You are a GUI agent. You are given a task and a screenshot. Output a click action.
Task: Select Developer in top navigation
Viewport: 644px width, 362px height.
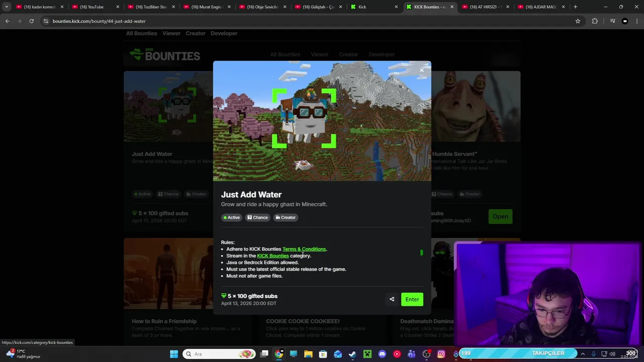[x=224, y=33]
